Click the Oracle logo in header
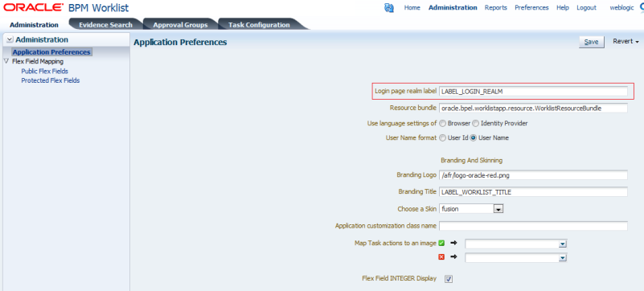This screenshot has height=291, width=644. 33,7
